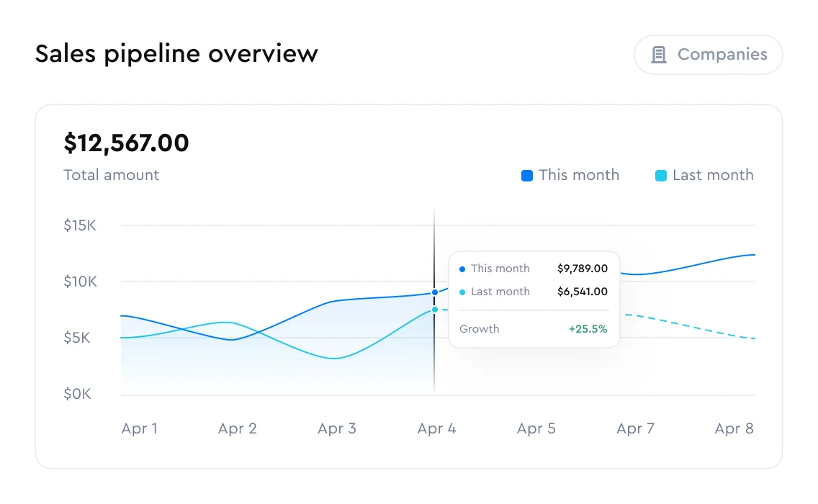Click the $6,541.00 value in tooltip
The height and width of the screenshot is (504, 818).
point(582,292)
